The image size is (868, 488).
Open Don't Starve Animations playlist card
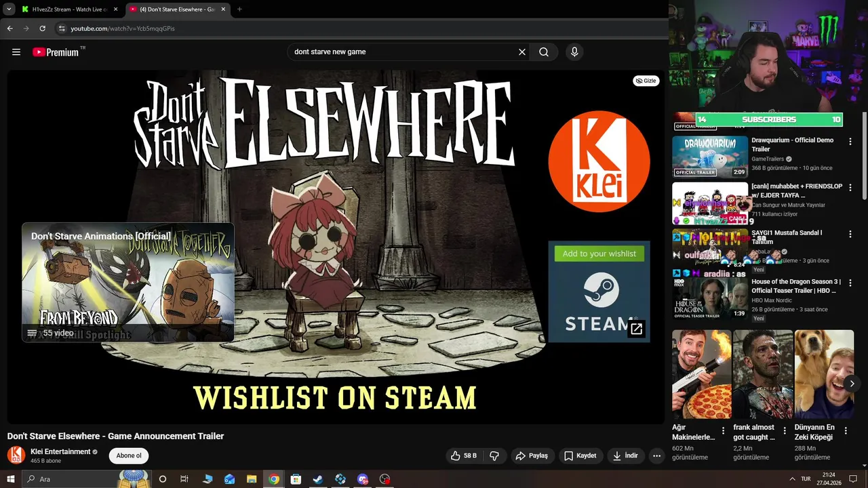[128, 282]
